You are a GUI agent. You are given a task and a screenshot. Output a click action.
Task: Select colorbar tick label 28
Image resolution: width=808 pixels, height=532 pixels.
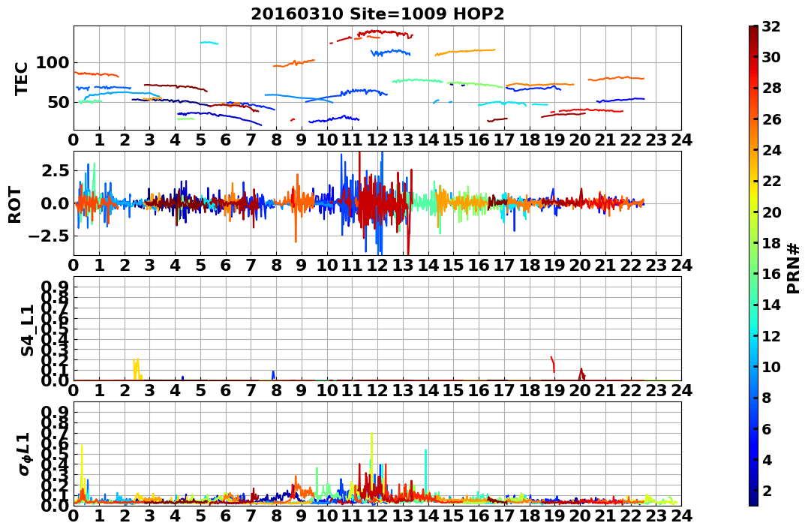tap(771, 88)
